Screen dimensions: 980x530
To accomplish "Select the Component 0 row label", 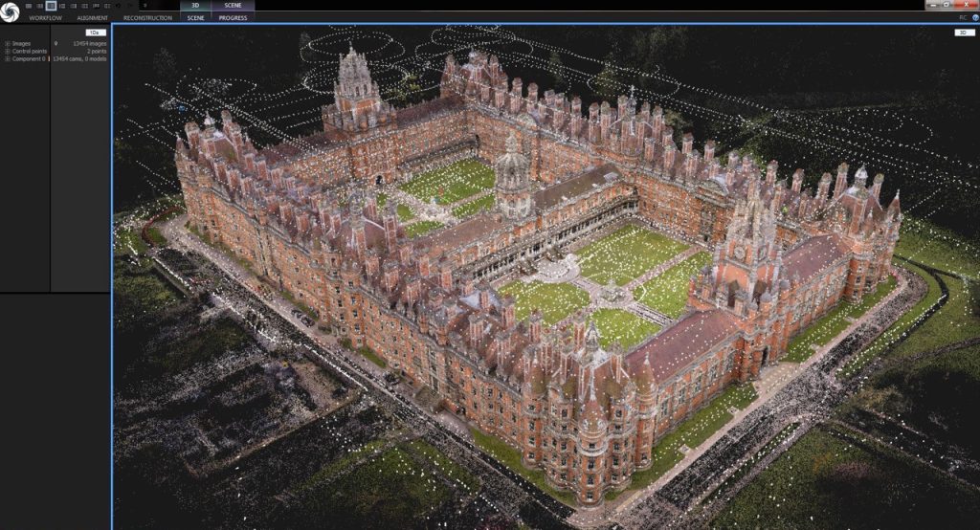I will click(29, 58).
